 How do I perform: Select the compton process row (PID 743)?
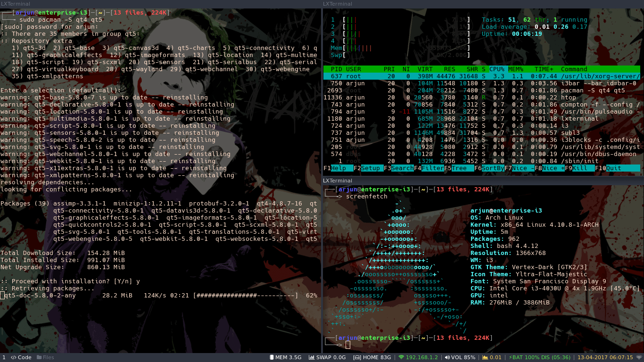coord(482,105)
